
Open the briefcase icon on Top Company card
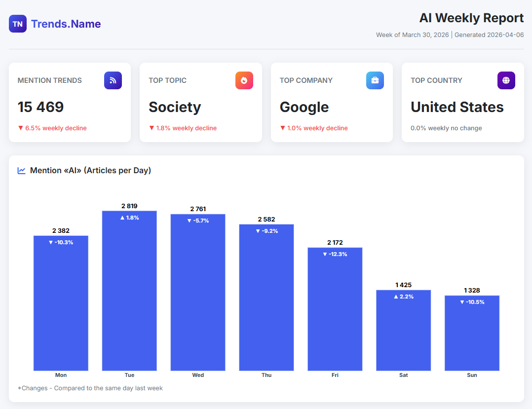pos(375,80)
